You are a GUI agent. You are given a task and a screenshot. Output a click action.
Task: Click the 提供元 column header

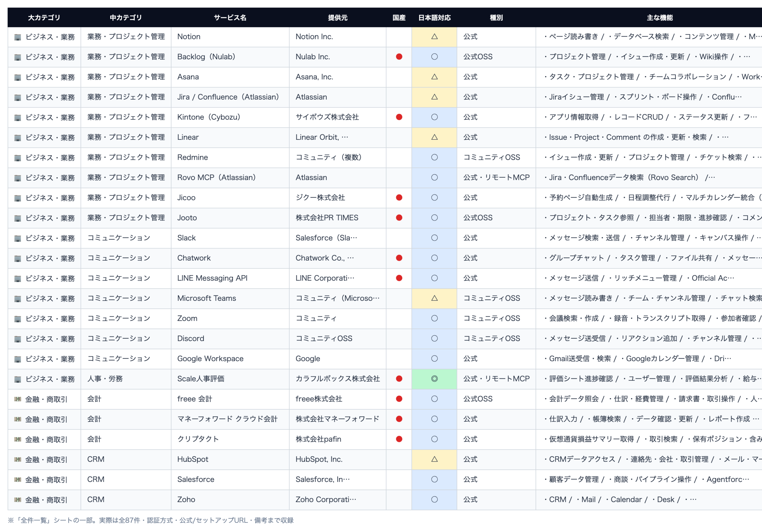coord(338,18)
